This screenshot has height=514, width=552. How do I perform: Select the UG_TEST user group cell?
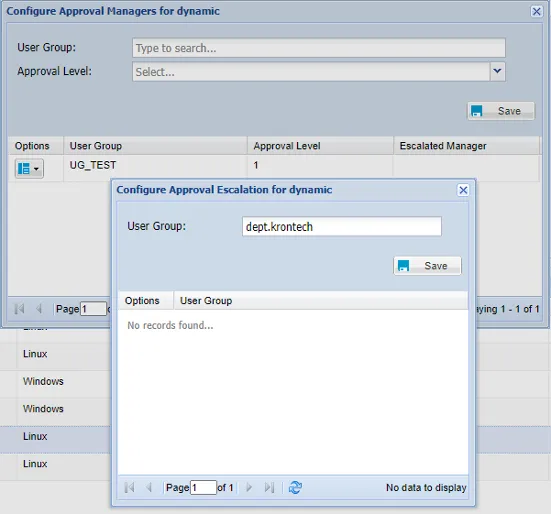pyautogui.click(x=155, y=168)
